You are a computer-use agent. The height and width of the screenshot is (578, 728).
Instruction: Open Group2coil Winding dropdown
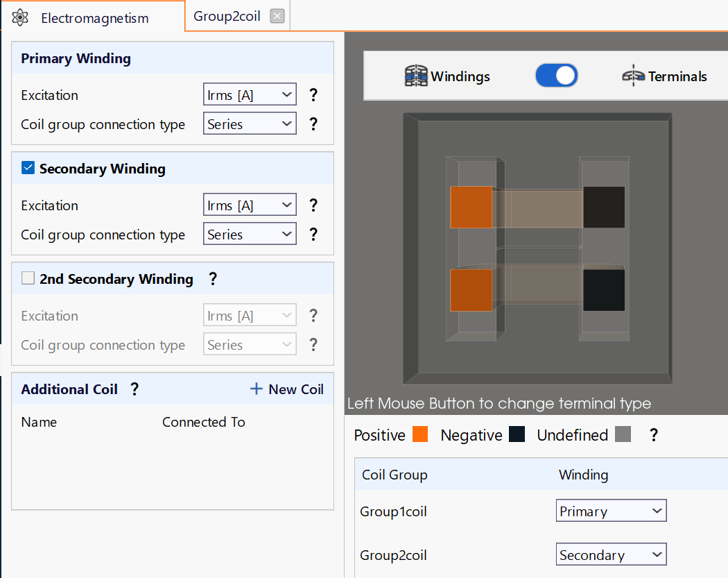611,554
